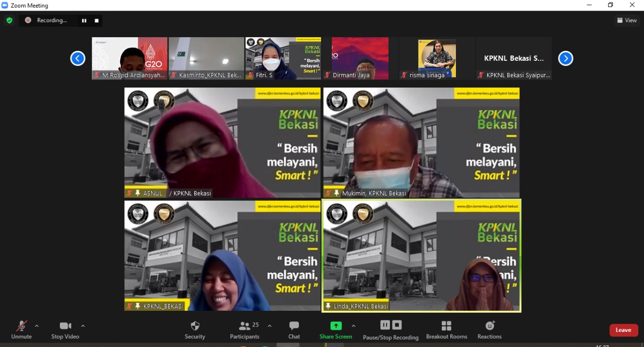Click the green Share Screen icon
This screenshot has height=347, width=644.
click(x=336, y=326)
